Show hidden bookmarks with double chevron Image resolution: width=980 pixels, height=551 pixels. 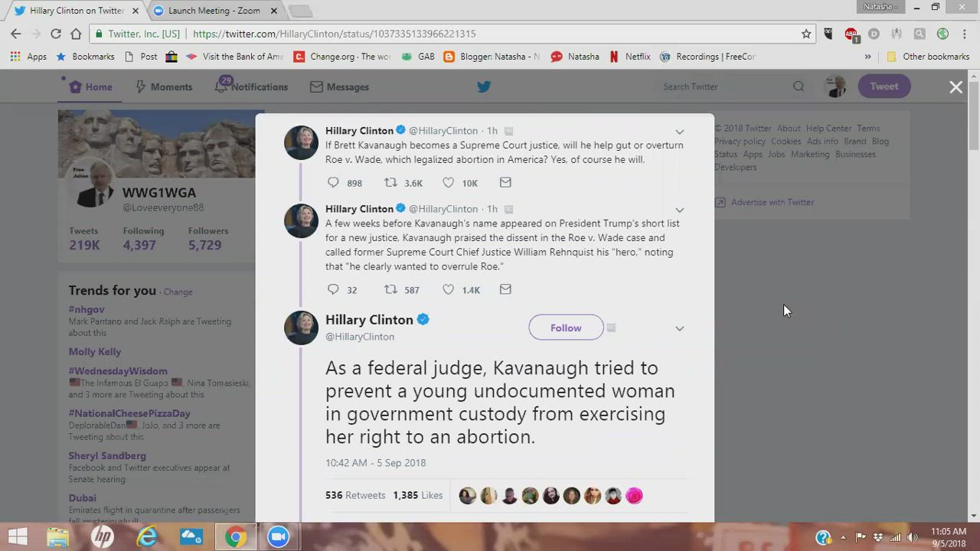[x=867, y=57]
